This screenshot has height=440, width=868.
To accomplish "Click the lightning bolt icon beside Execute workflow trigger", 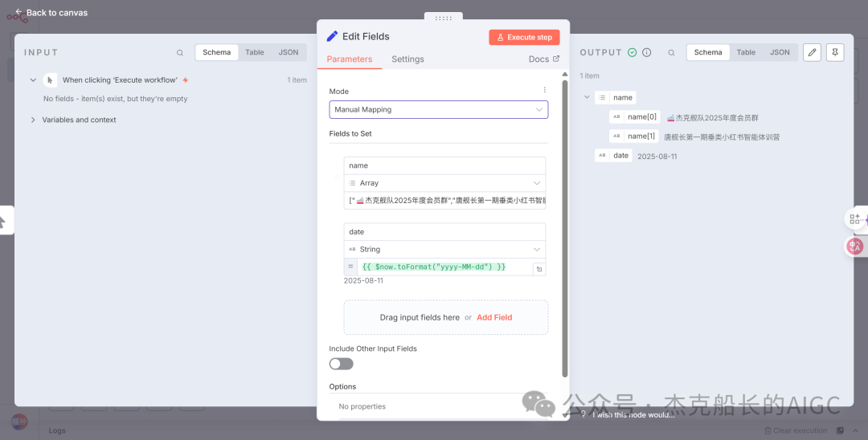I will tap(186, 80).
